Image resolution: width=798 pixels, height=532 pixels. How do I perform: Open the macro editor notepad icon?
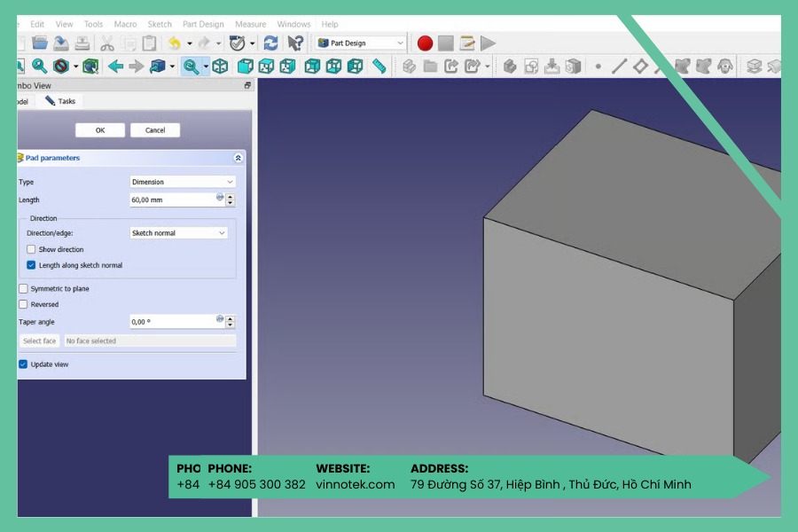[x=467, y=43]
